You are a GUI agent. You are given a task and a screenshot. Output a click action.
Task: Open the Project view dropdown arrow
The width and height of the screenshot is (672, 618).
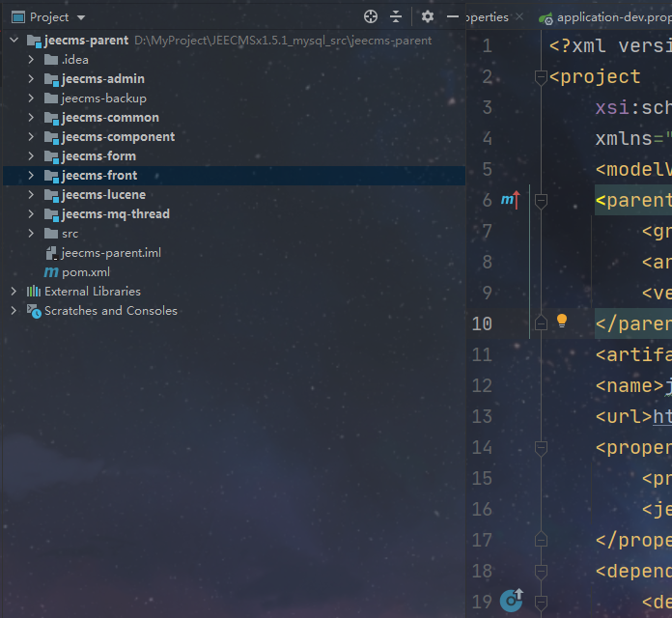81,18
